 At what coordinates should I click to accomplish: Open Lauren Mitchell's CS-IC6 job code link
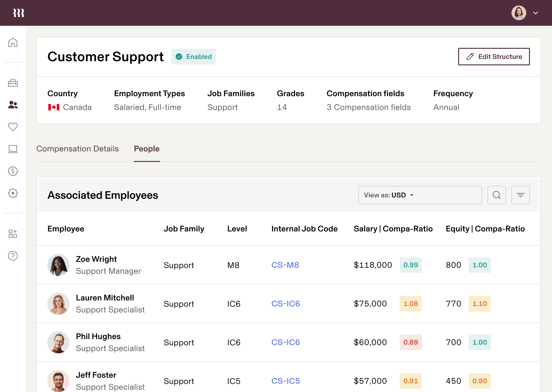click(286, 304)
